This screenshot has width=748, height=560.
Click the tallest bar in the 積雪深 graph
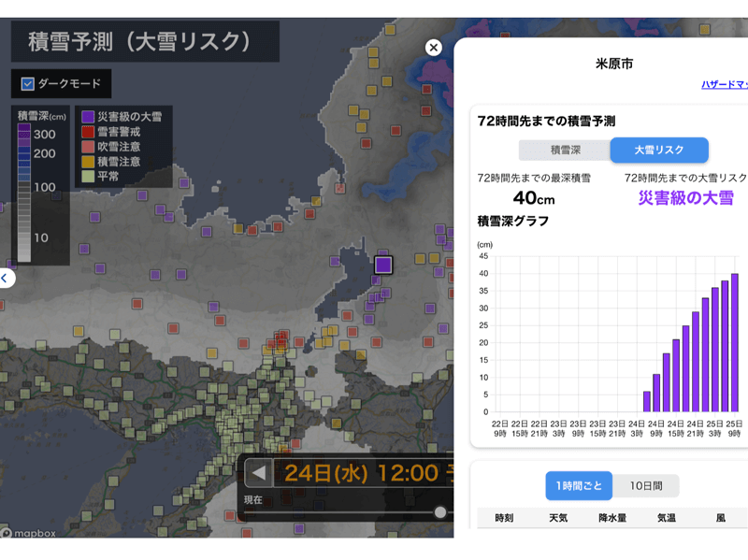click(735, 343)
